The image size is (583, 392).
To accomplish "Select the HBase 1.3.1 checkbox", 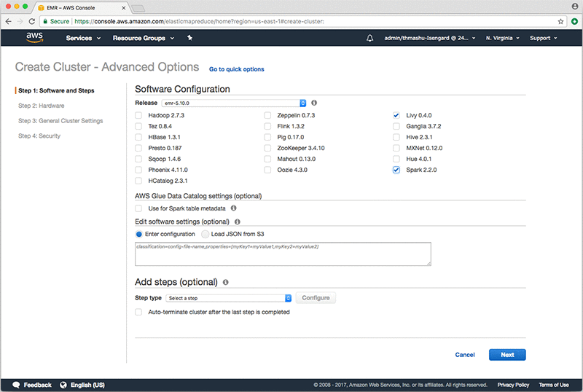I will click(138, 137).
